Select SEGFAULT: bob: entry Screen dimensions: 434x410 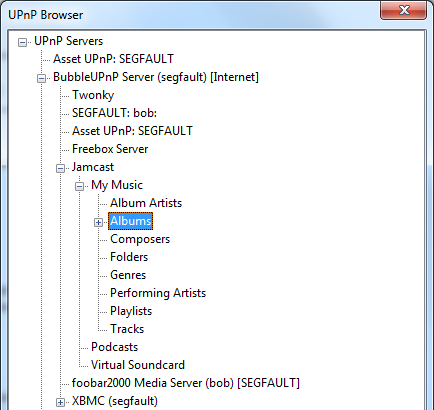click(x=114, y=113)
